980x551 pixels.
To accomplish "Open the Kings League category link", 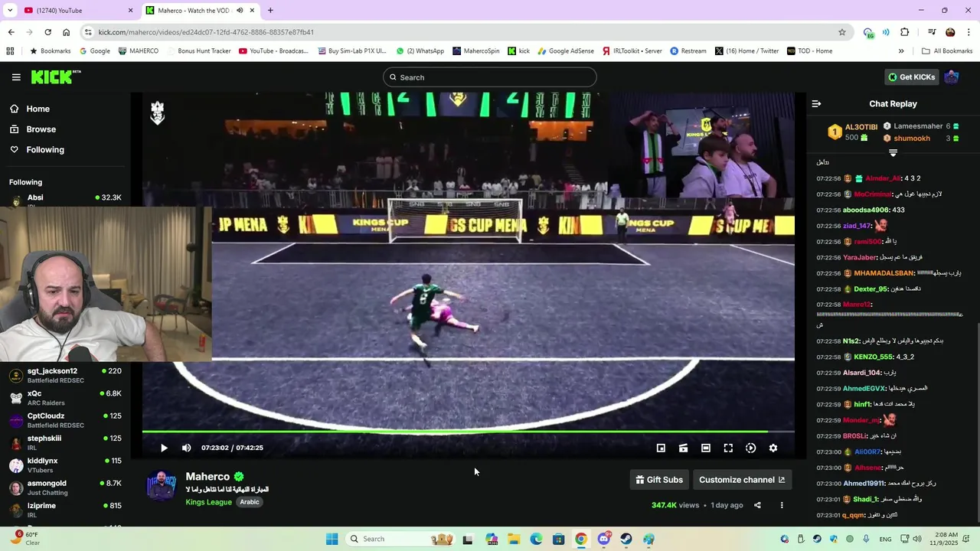I will click(x=208, y=502).
